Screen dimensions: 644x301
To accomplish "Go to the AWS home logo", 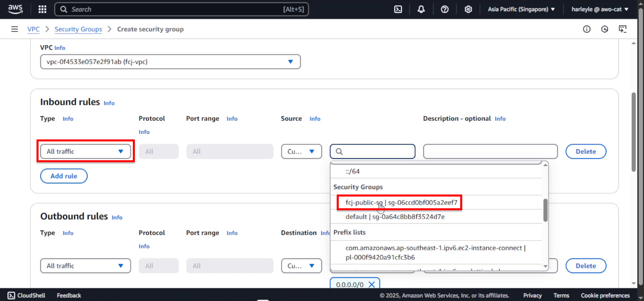I will 15,9.
